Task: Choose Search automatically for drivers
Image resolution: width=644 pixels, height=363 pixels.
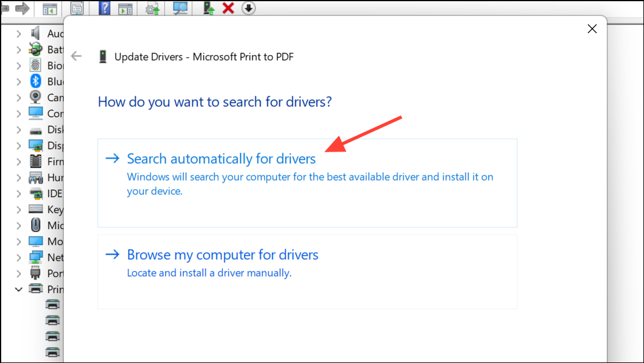Action: tap(307, 183)
